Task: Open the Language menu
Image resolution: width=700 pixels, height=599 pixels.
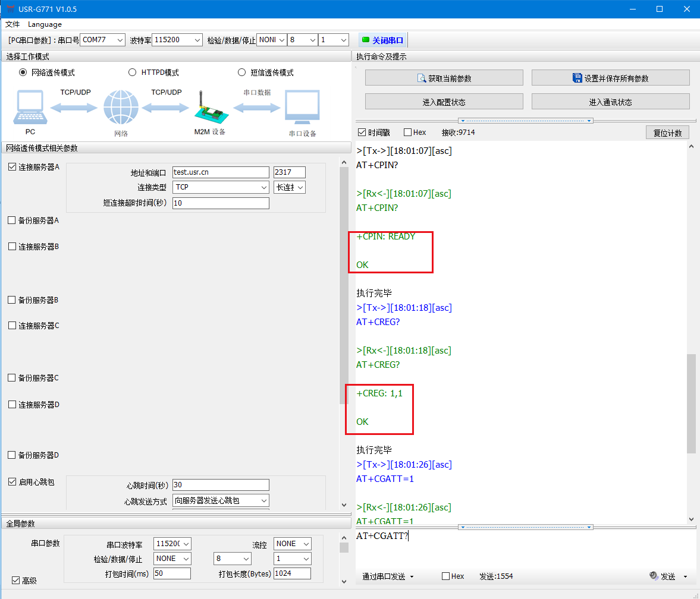Action: (x=45, y=24)
